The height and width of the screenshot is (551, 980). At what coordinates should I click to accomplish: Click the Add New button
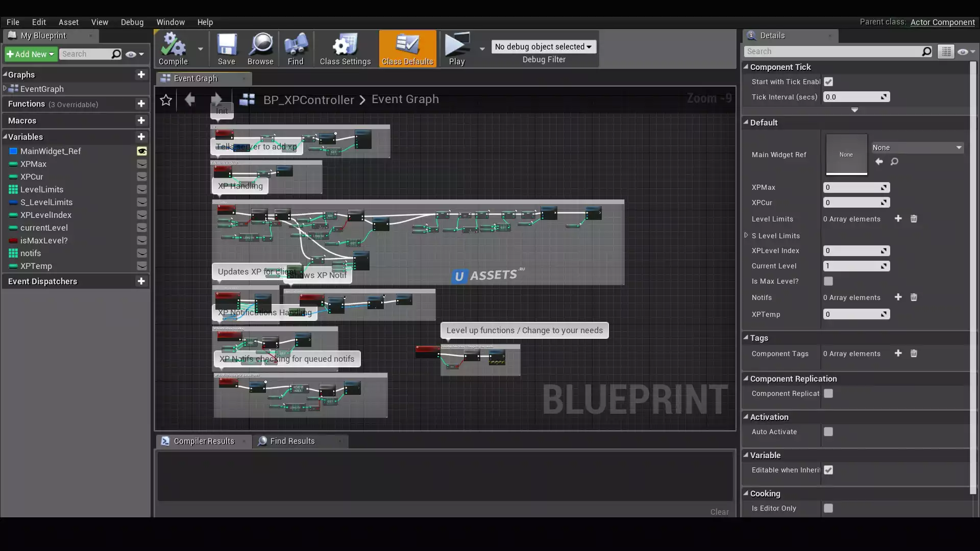31,54
